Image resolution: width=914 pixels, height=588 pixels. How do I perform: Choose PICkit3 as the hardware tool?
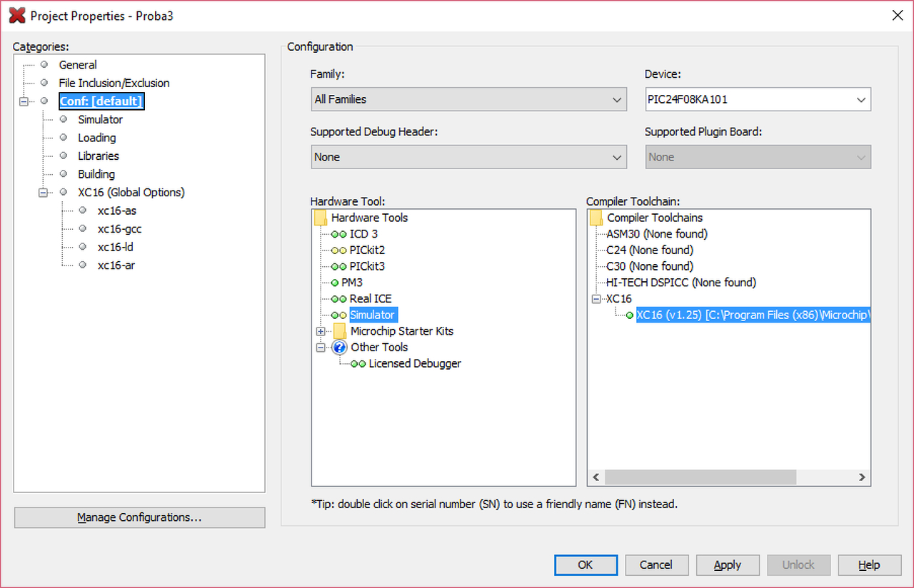[x=367, y=267]
